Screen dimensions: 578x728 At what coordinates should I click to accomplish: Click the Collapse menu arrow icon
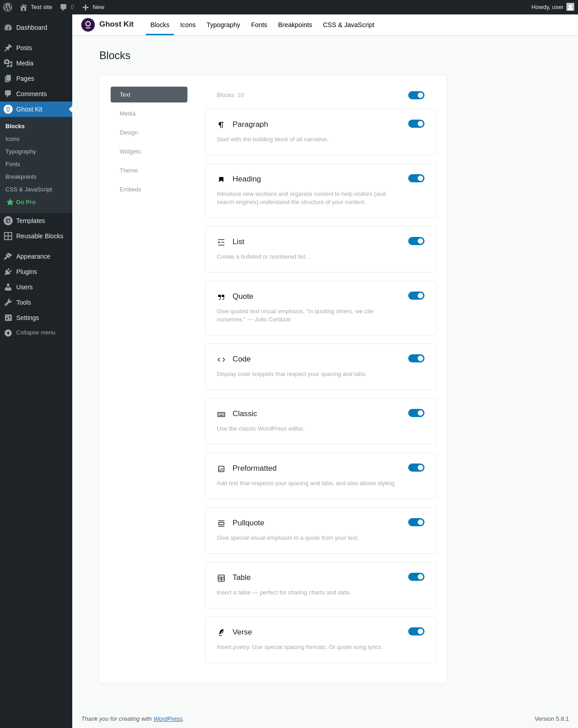(8, 333)
